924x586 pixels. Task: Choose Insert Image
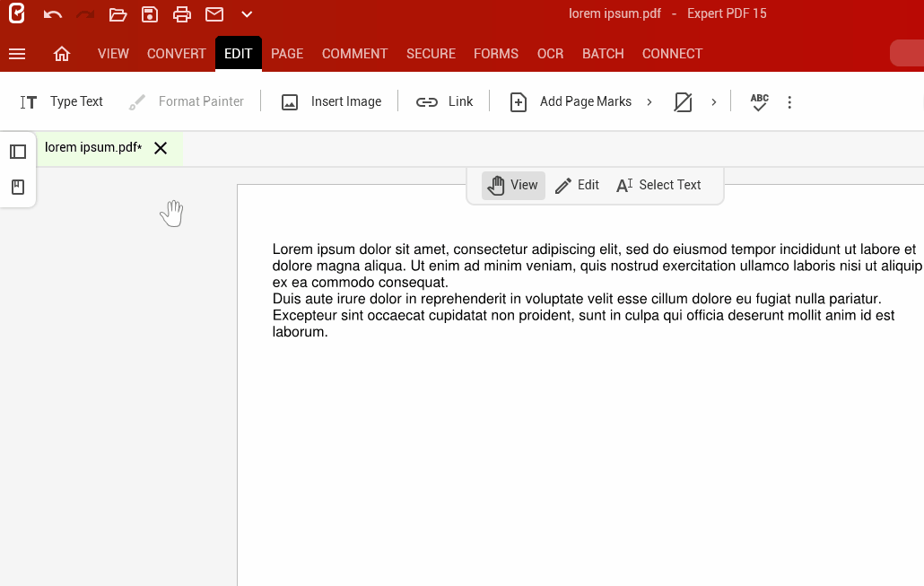pos(331,102)
